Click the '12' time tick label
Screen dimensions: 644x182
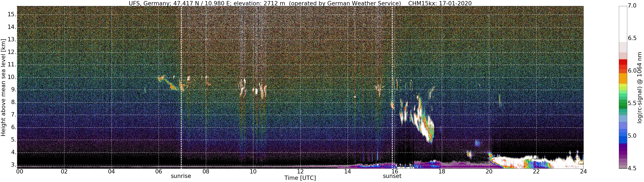point(300,171)
